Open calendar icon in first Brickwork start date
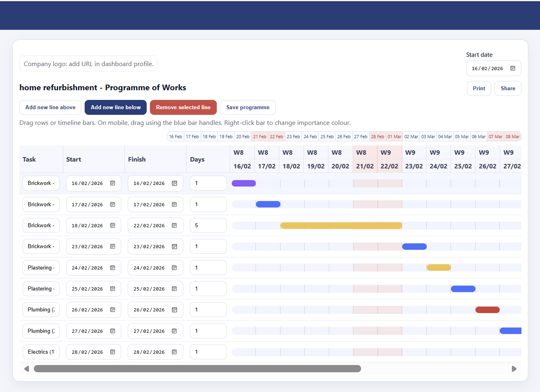The height and width of the screenshot is (392, 540). [x=113, y=183]
